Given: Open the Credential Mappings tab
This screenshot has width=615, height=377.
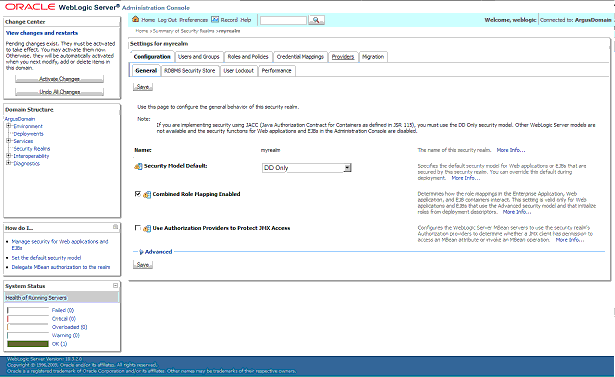Looking at the screenshot, I should pyautogui.click(x=300, y=57).
